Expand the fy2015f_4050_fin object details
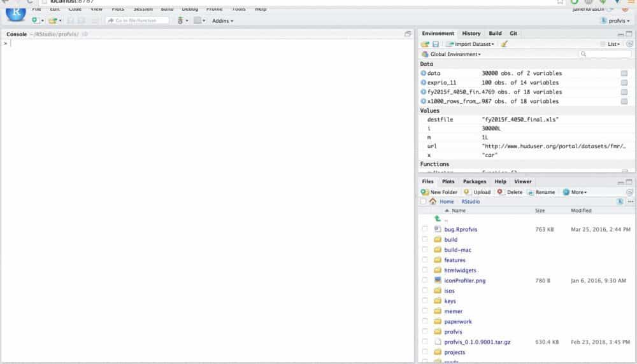This screenshot has height=364, width=637. pyautogui.click(x=424, y=92)
